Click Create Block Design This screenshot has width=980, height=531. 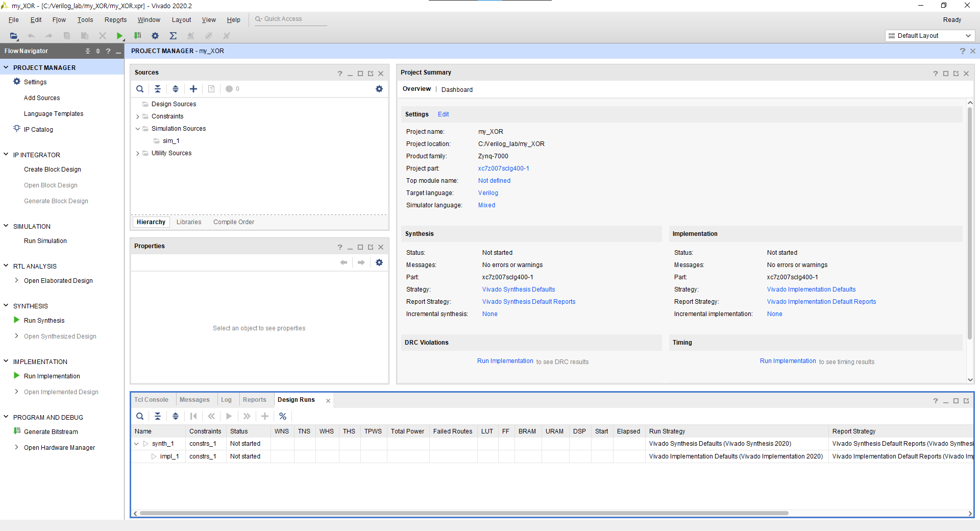click(x=53, y=170)
